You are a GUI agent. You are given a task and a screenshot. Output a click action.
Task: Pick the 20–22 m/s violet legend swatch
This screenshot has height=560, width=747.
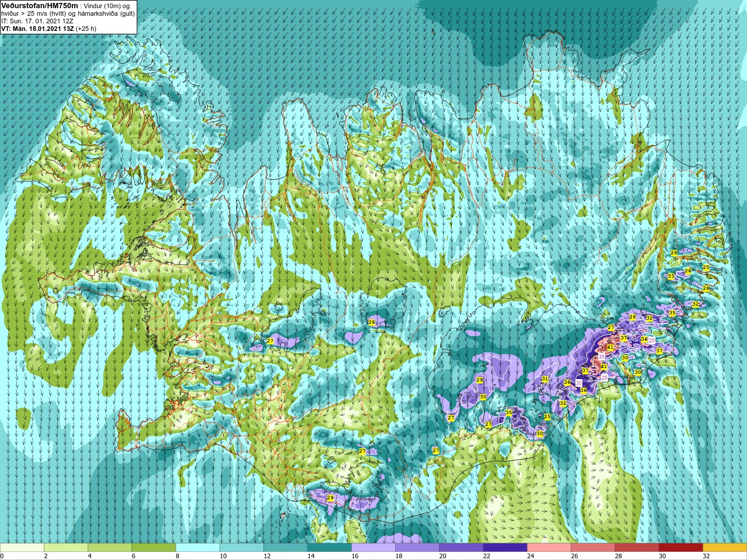[461, 548]
